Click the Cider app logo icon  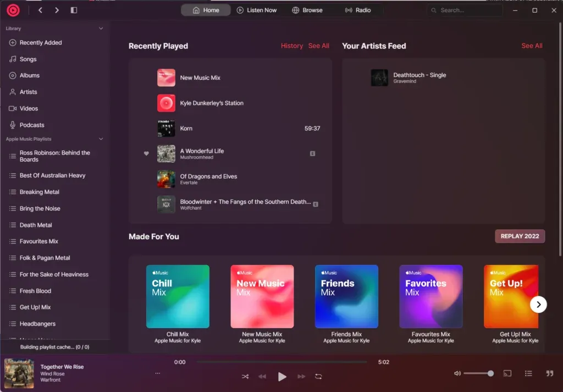coord(13,10)
